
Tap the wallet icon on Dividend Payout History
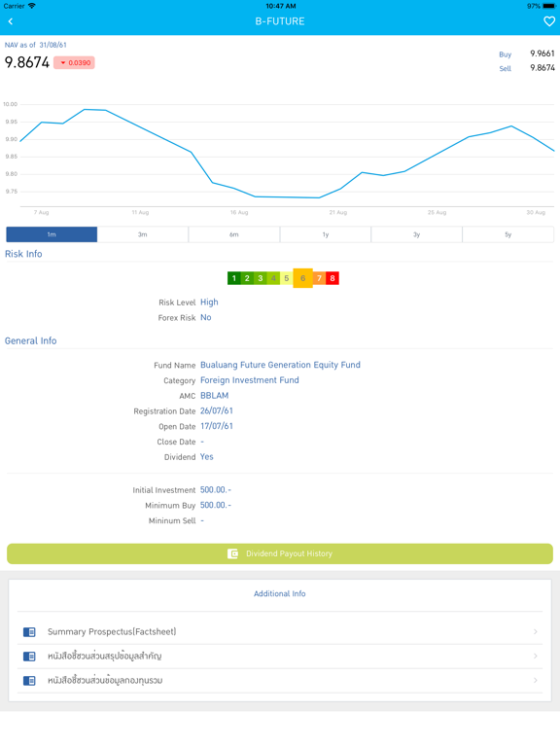[233, 553]
